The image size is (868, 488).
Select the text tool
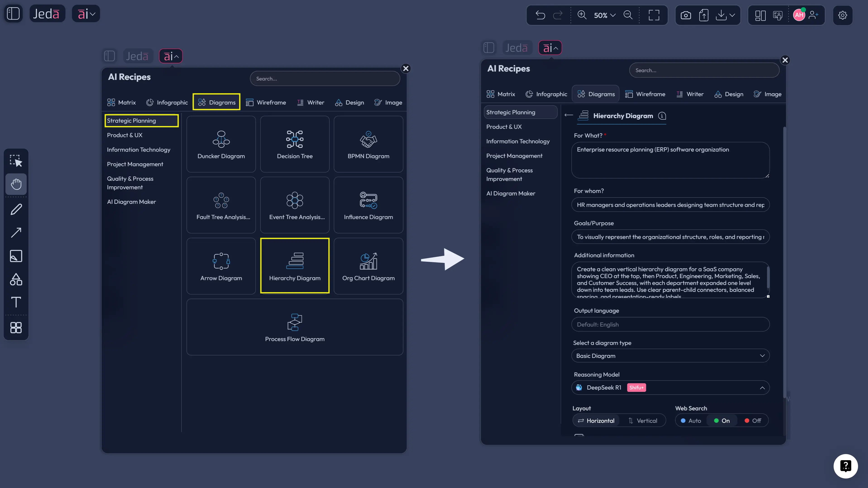coord(16,302)
